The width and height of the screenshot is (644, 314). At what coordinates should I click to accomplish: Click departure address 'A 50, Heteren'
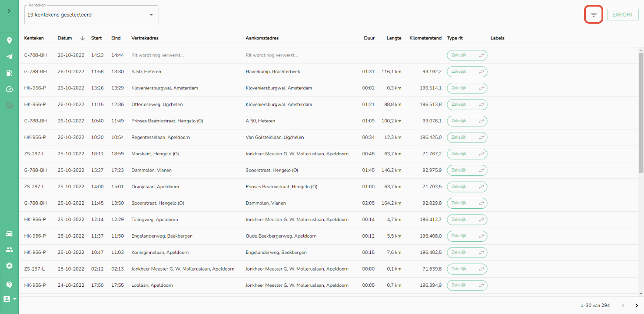coord(146,71)
